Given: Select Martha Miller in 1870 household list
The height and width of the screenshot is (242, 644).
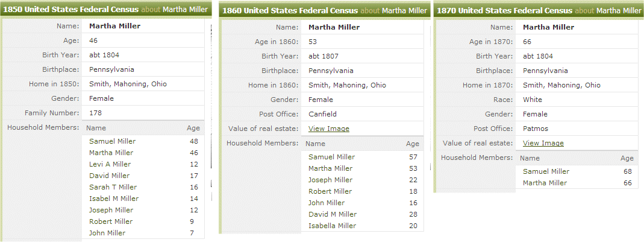Looking at the screenshot, I should click(x=545, y=183).
